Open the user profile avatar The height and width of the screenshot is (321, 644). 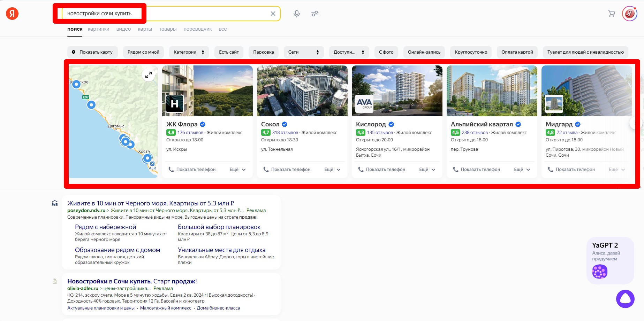629,14
